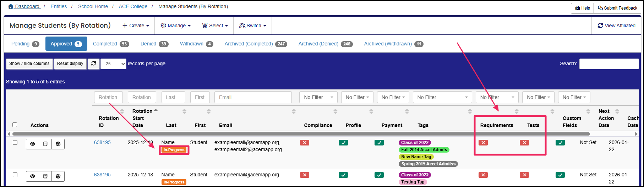Click red X Compliance status in second row

point(305,175)
